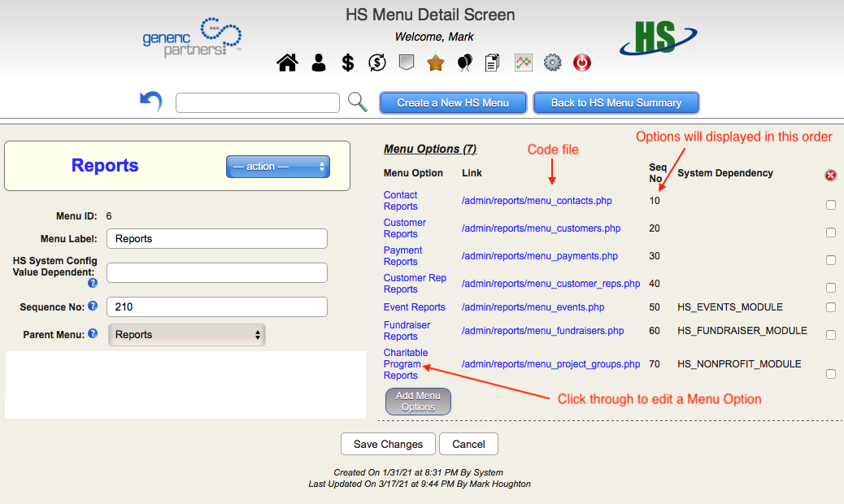
Task: Expand the Parent Menu dropdown
Action: (x=187, y=335)
